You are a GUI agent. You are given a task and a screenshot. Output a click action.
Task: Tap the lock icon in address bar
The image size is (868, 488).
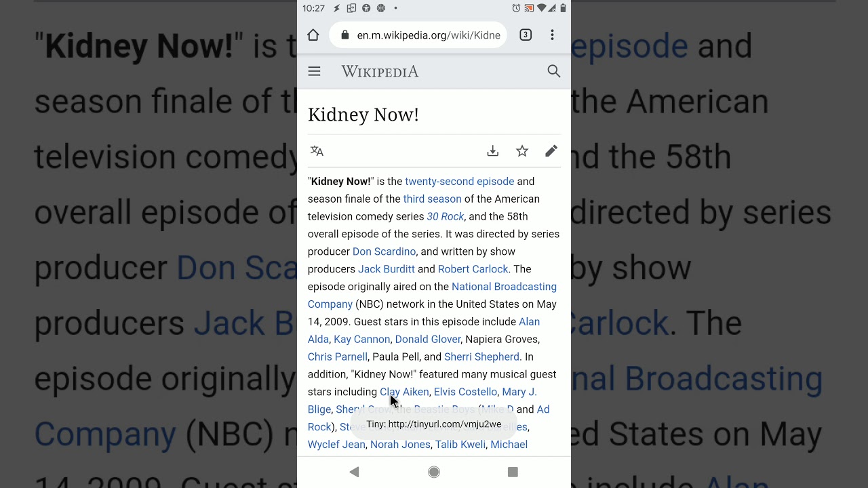tap(345, 35)
